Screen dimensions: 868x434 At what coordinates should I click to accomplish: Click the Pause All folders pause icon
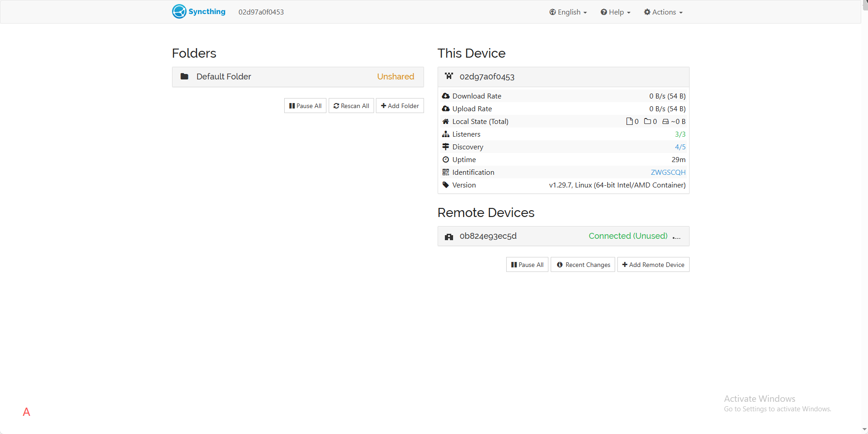coord(292,106)
